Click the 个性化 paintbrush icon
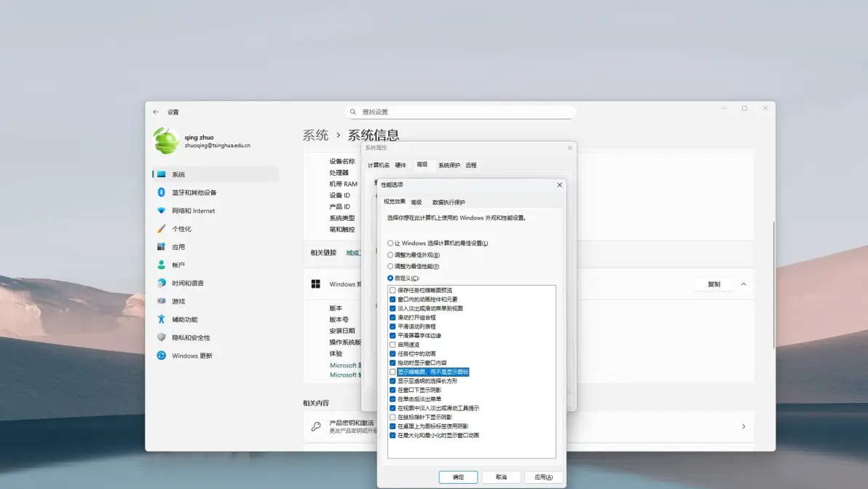 click(x=161, y=229)
